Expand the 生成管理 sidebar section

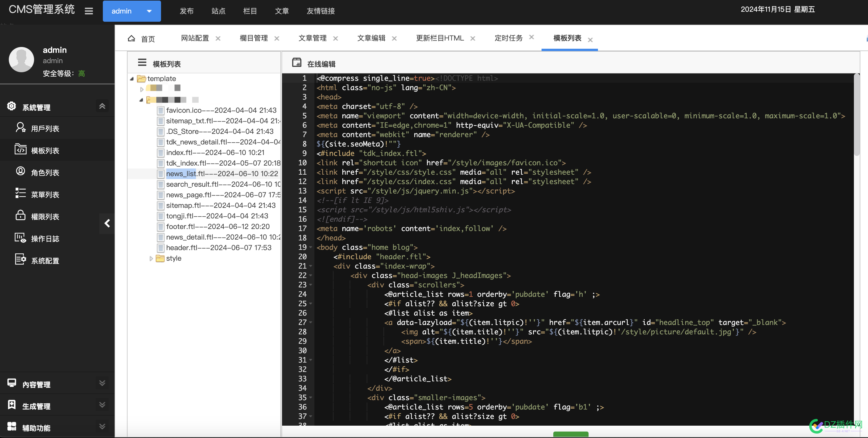(102, 405)
